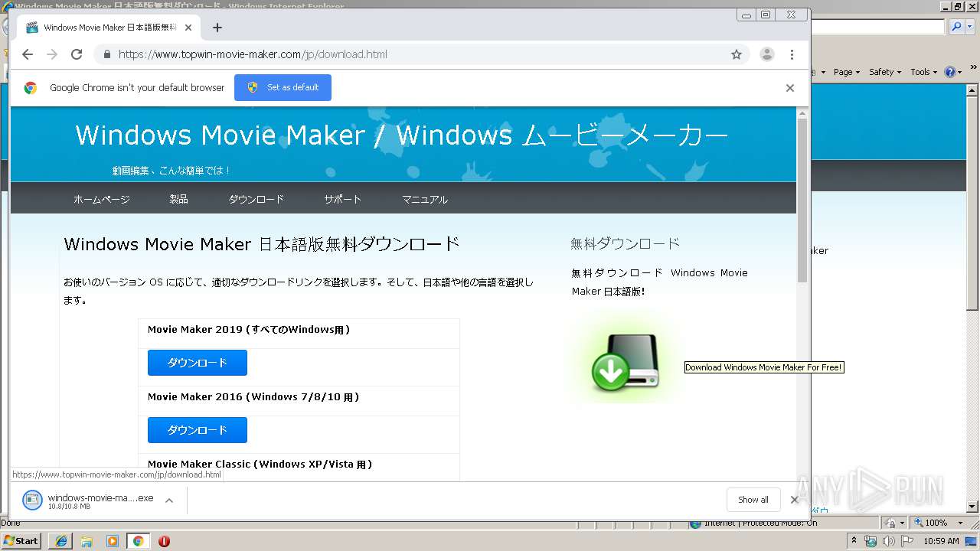Click IE scroll-down arrow

[973, 506]
